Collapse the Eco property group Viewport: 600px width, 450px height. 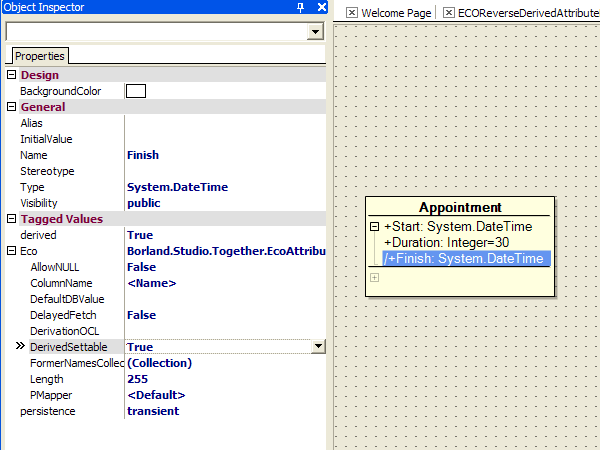pyautogui.click(x=12, y=251)
